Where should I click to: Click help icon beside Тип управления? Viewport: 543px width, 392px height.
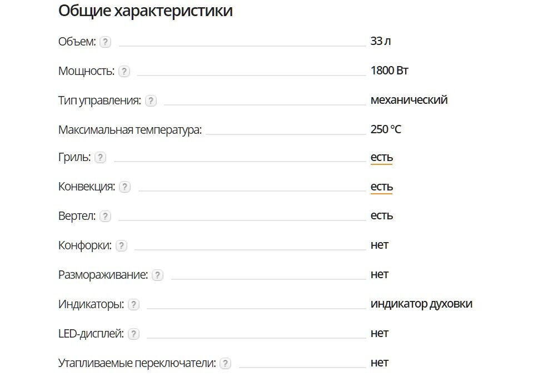[151, 101]
